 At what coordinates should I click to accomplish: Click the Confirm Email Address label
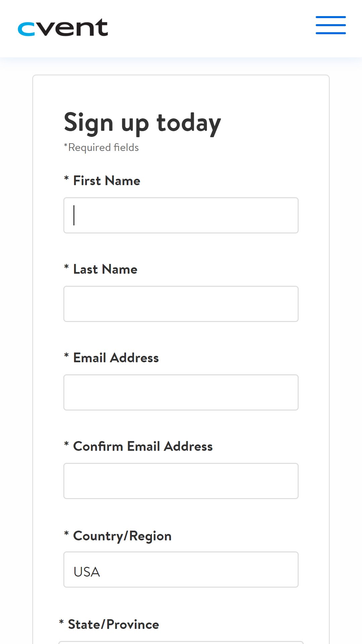click(x=143, y=446)
